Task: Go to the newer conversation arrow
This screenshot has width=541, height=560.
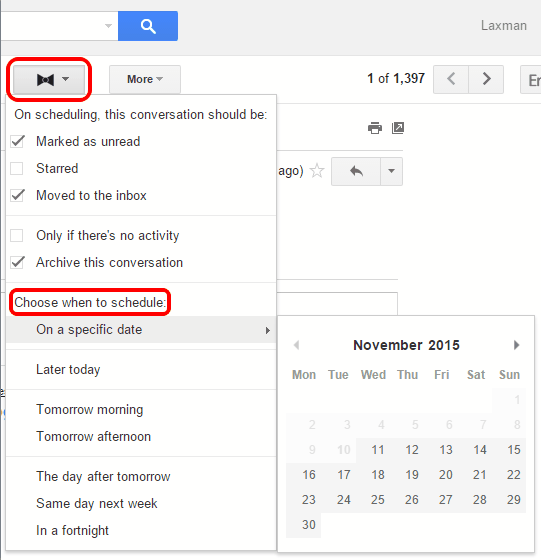Action: (451, 79)
